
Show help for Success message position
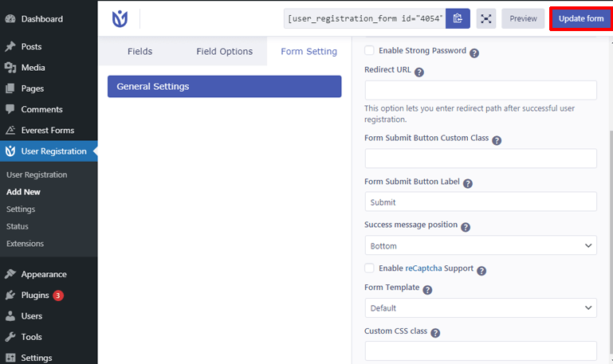point(466,227)
